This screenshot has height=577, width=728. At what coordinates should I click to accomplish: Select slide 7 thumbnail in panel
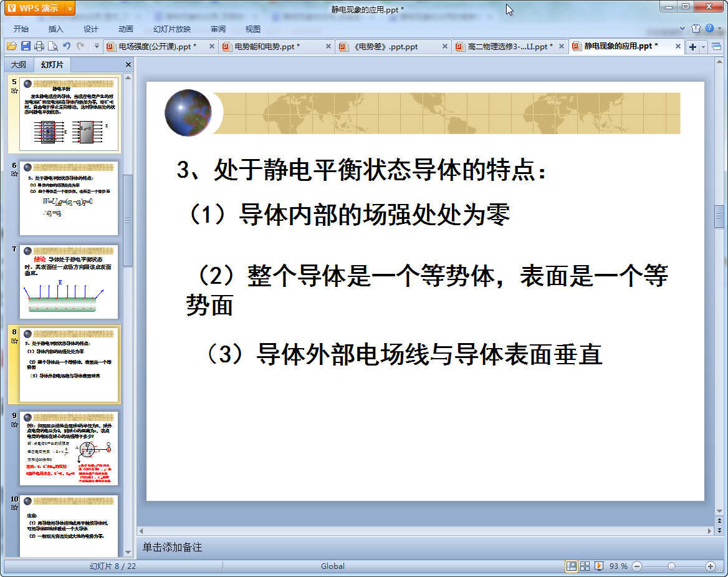click(69, 282)
